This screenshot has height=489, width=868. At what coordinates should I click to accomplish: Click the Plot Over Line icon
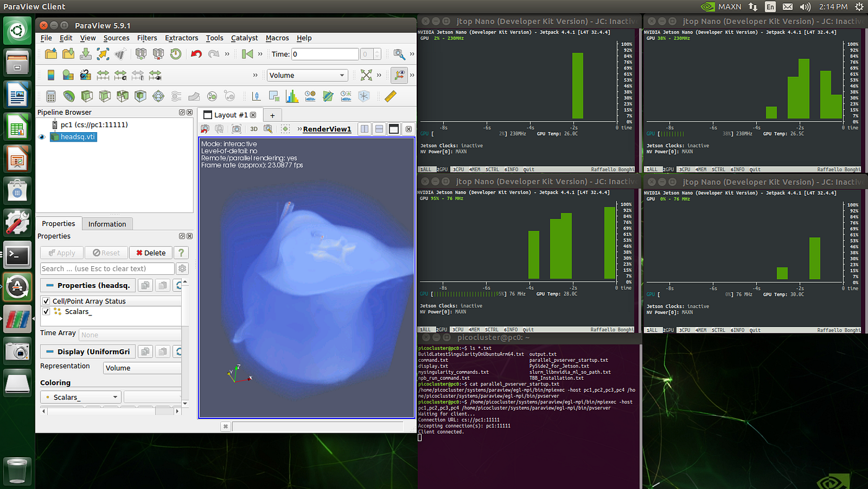[x=328, y=96]
